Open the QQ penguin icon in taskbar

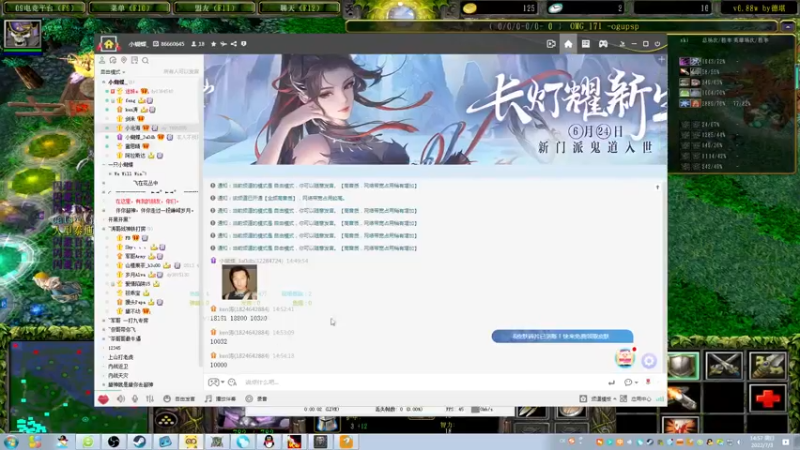point(269,441)
